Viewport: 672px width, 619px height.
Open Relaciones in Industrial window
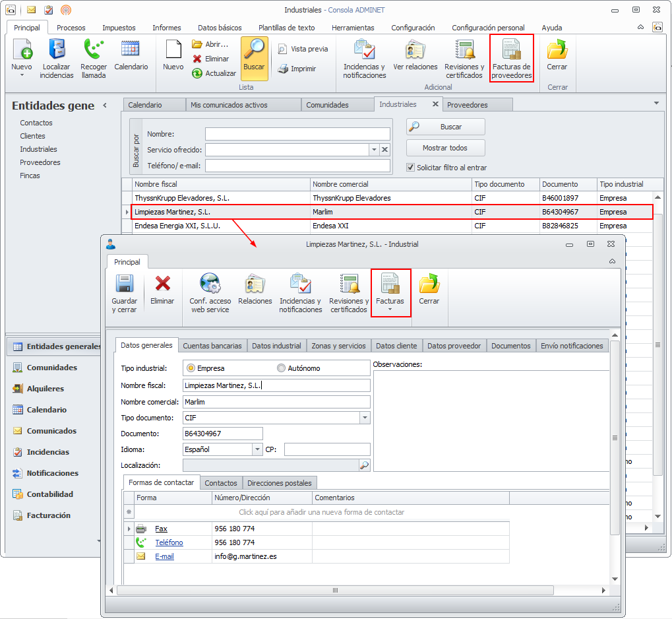(x=255, y=289)
